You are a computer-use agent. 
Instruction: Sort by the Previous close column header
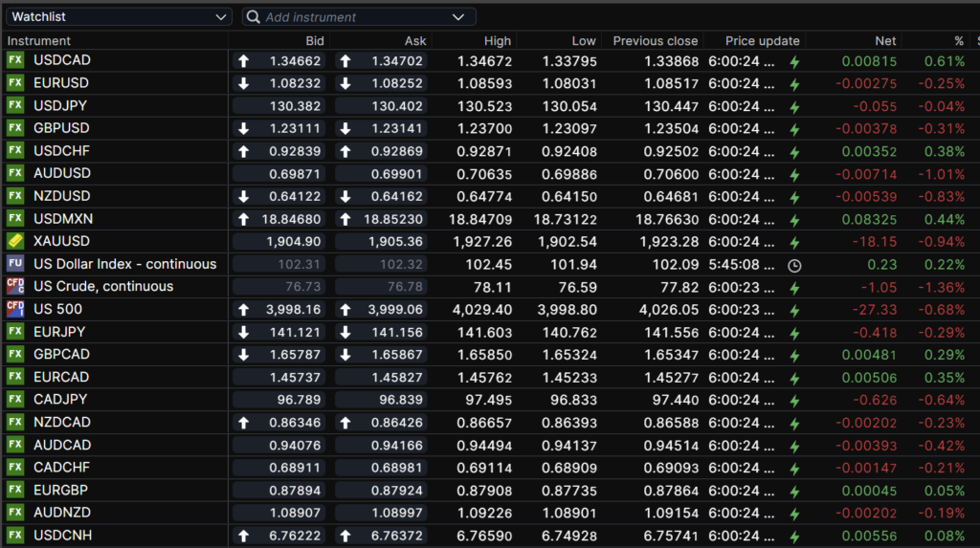point(655,41)
